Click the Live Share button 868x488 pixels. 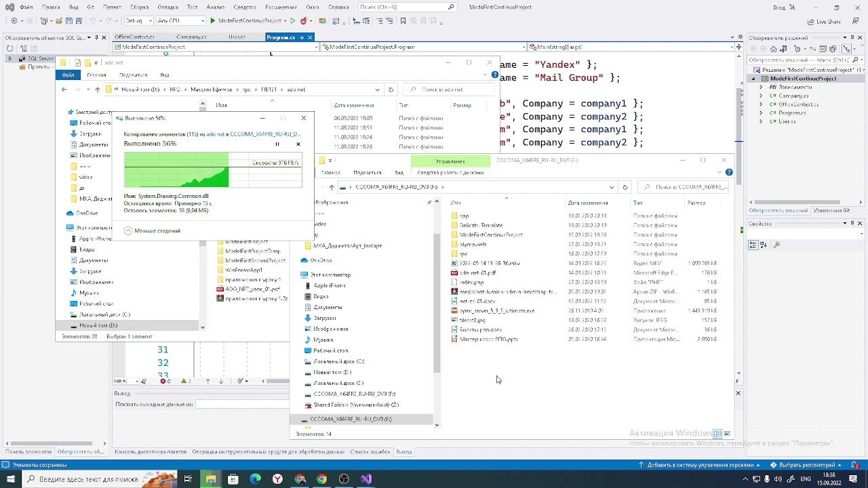pos(823,22)
